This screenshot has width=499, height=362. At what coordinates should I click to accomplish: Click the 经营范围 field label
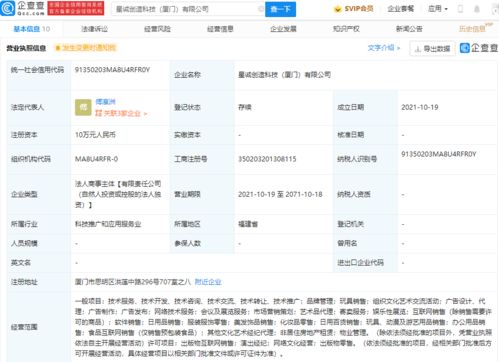coord(24,327)
